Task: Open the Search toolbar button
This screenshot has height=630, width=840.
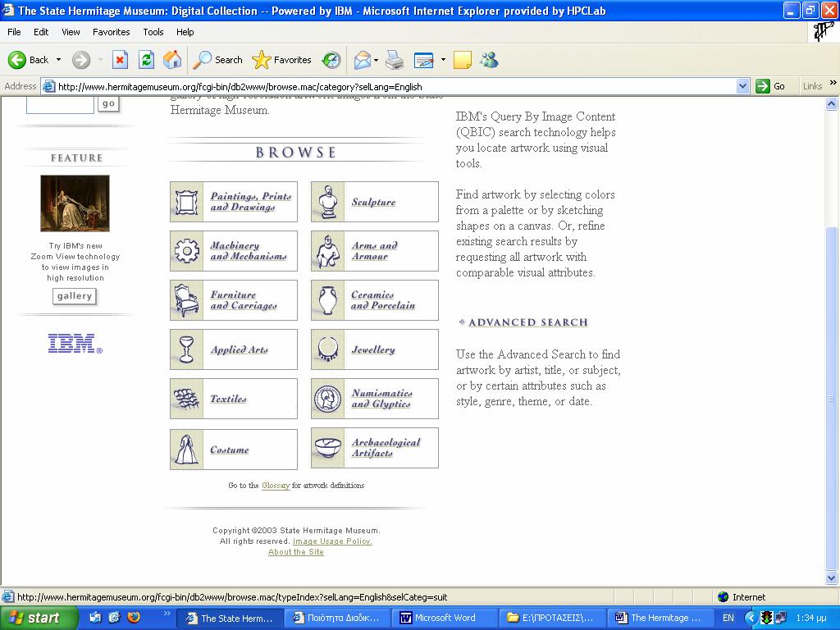Action: pos(217,59)
